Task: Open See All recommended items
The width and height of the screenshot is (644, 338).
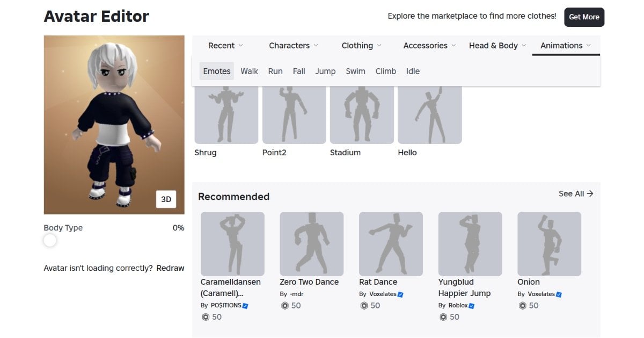Action: click(x=576, y=193)
